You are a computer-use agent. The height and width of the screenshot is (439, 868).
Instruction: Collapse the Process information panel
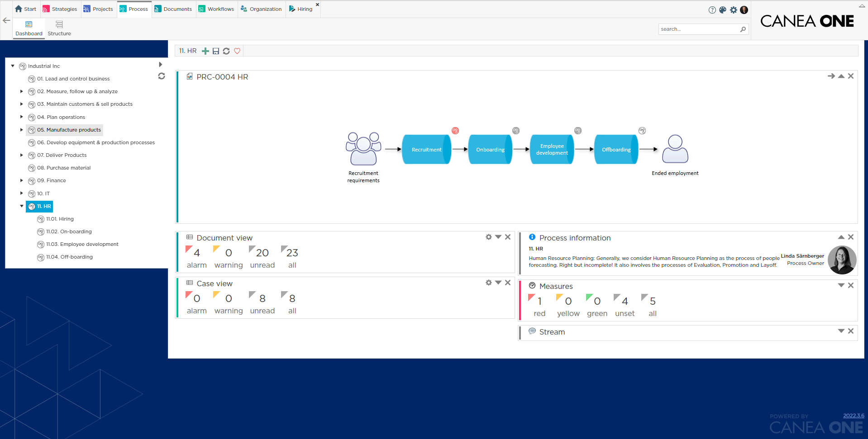click(841, 237)
